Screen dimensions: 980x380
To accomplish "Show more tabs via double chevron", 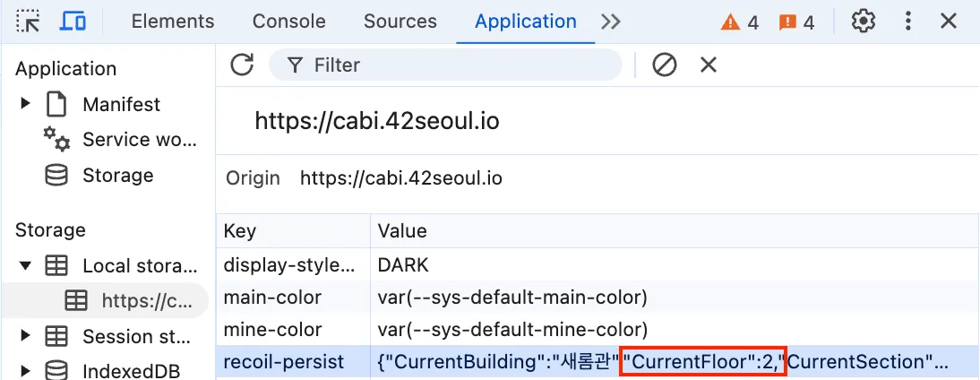I will click(611, 22).
